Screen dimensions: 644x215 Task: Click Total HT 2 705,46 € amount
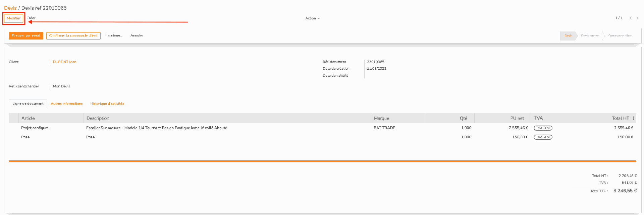tap(628, 175)
